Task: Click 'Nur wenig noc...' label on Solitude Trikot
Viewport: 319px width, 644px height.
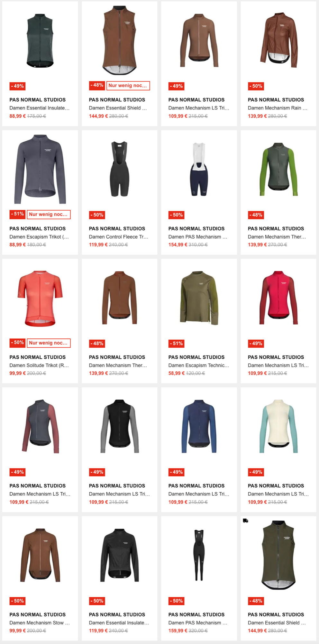Action: tap(49, 343)
